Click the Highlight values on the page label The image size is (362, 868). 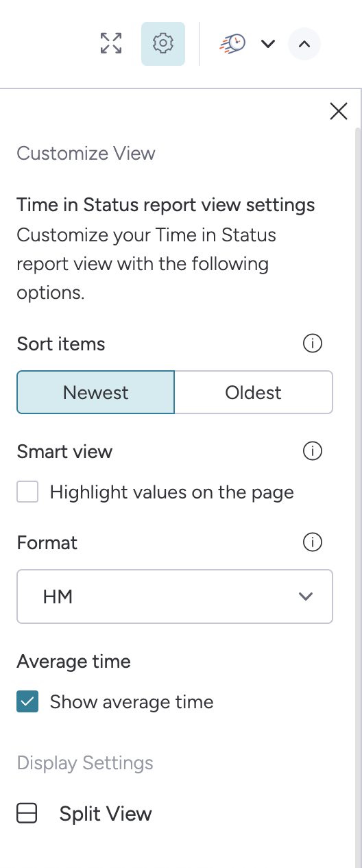[x=171, y=492]
